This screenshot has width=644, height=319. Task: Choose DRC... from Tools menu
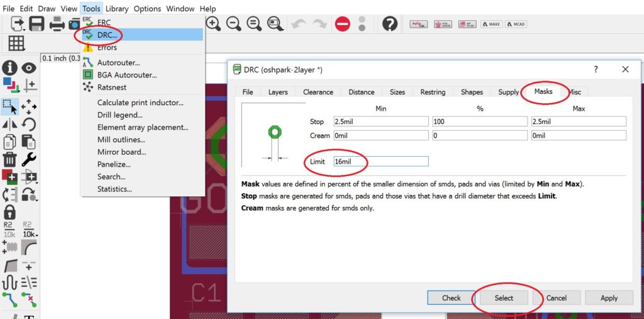[142, 35]
